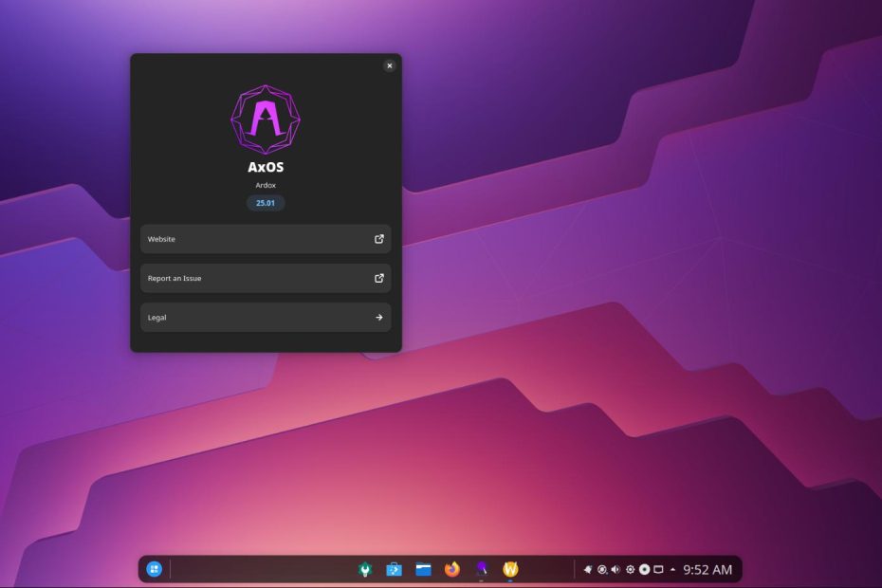The image size is (882, 588).
Task: Expand hidden system tray icons arrow
Action: coord(672,569)
